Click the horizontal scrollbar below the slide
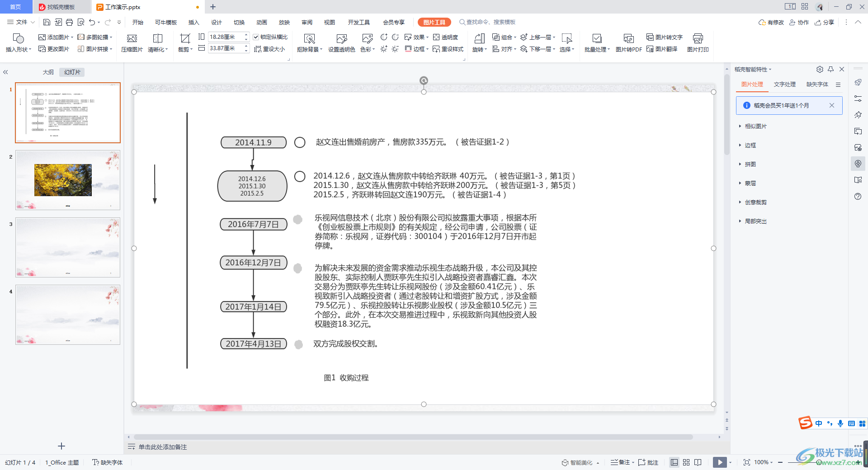The width and height of the screenshot is (868, 470). click(413, 437)
